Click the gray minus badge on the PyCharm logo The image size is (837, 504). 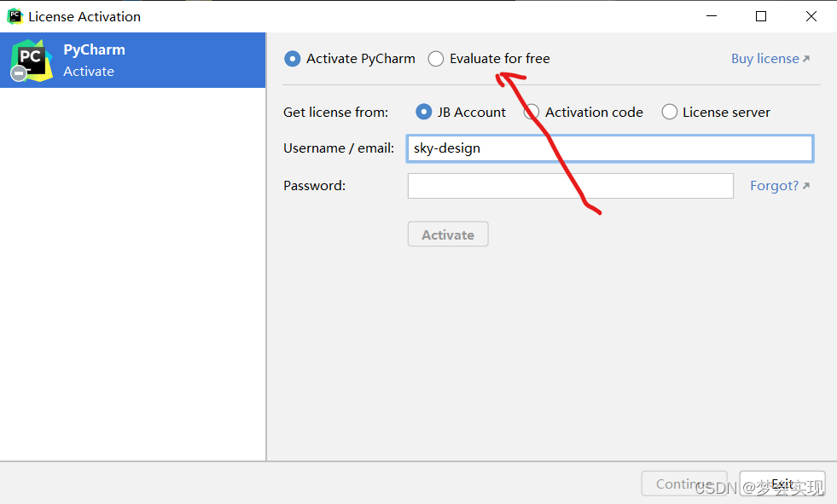(19, 74)
